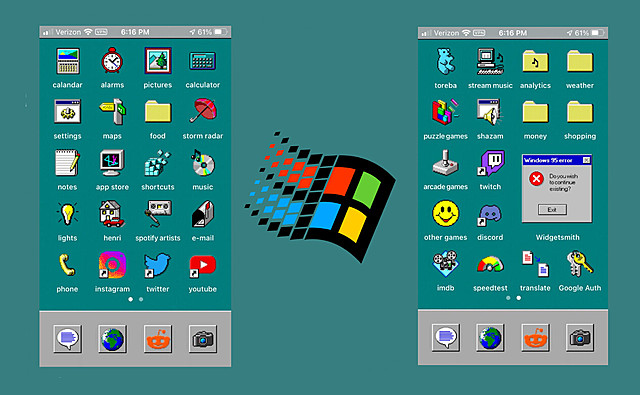
Task: Open the notes notepad icon
Action: point(67,163)
